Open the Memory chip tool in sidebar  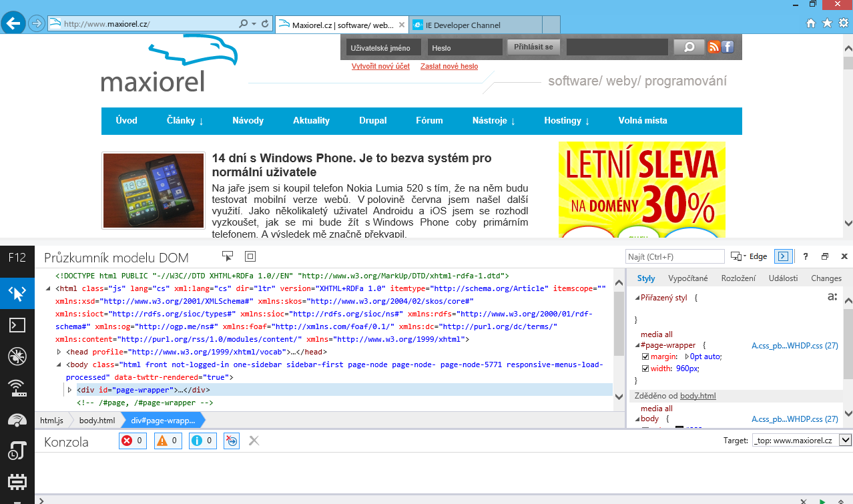17,481
